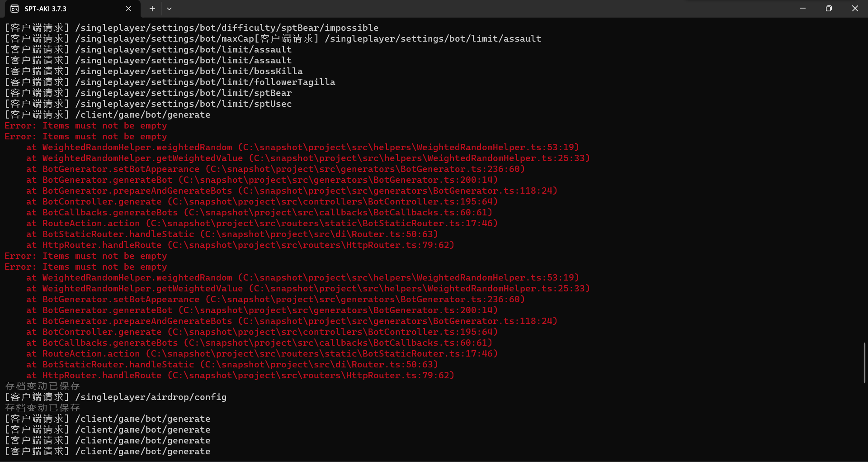Open a new tab with the plus button
This screenshot has width=868, height=462.
152,9
